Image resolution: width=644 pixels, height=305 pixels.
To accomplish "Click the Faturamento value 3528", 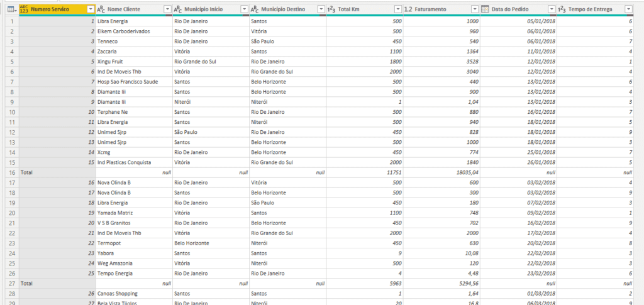I will click(441, 62).
